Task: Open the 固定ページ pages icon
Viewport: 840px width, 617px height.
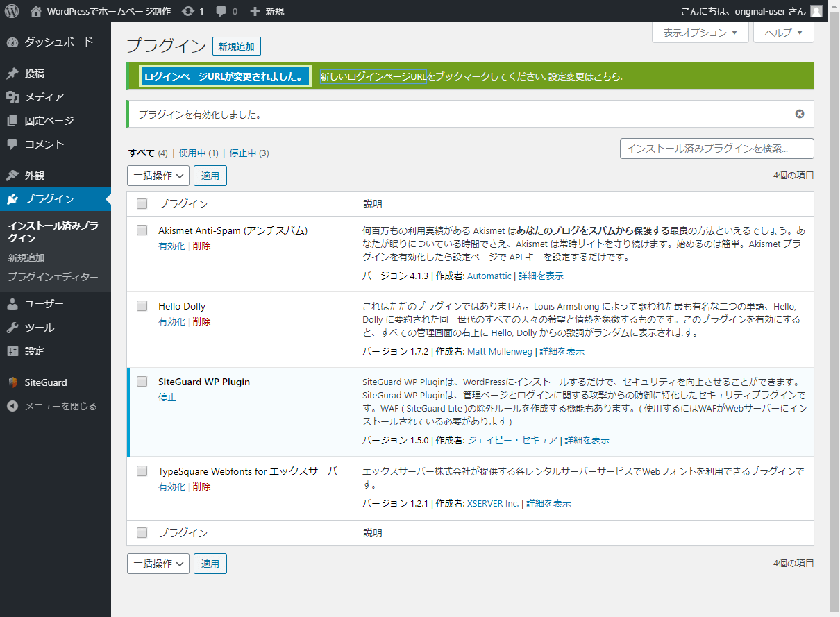Action: 12,121
